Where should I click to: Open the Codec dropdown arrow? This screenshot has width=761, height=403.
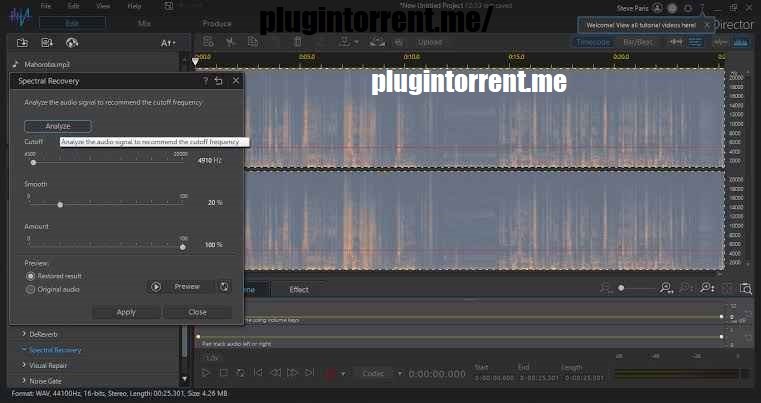click(399, 373)
